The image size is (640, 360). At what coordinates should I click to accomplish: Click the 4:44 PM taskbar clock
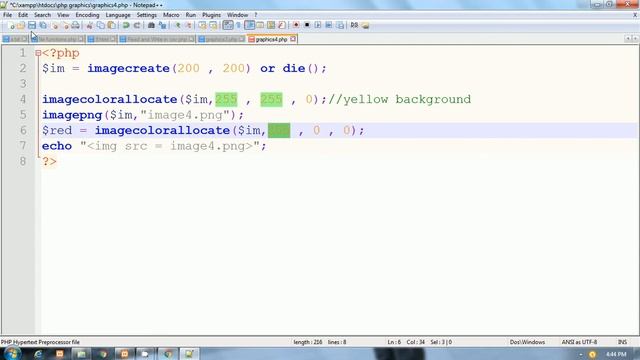[x=616, y=354]
